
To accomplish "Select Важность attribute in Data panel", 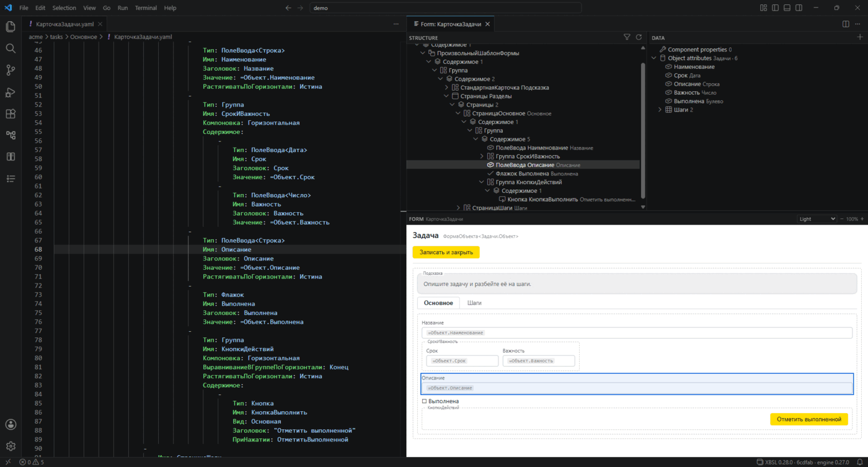I will pos(690,92).
